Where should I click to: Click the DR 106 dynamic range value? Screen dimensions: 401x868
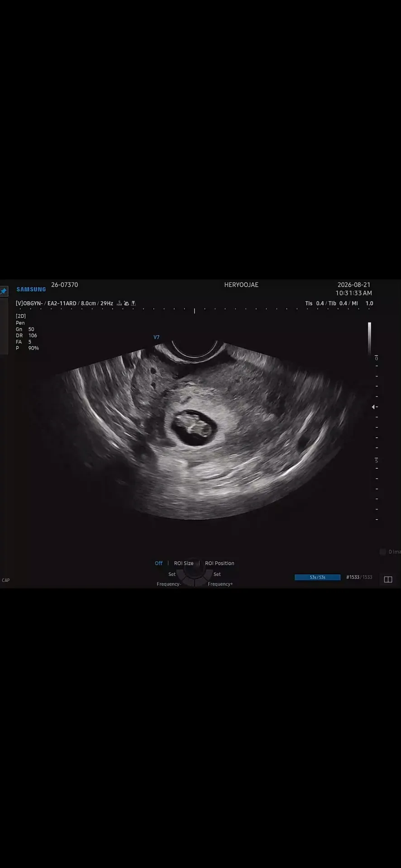(26, 335)
